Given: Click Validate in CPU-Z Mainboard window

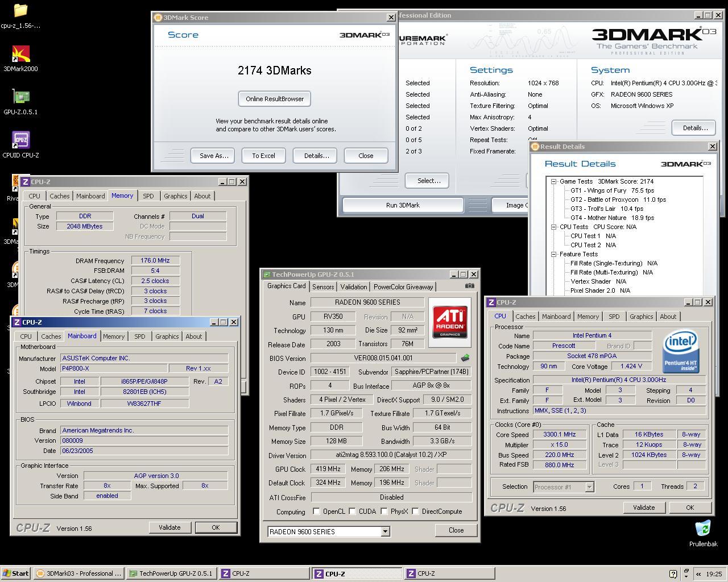Looking at the screenshot, I should click(x=169, y=527).
